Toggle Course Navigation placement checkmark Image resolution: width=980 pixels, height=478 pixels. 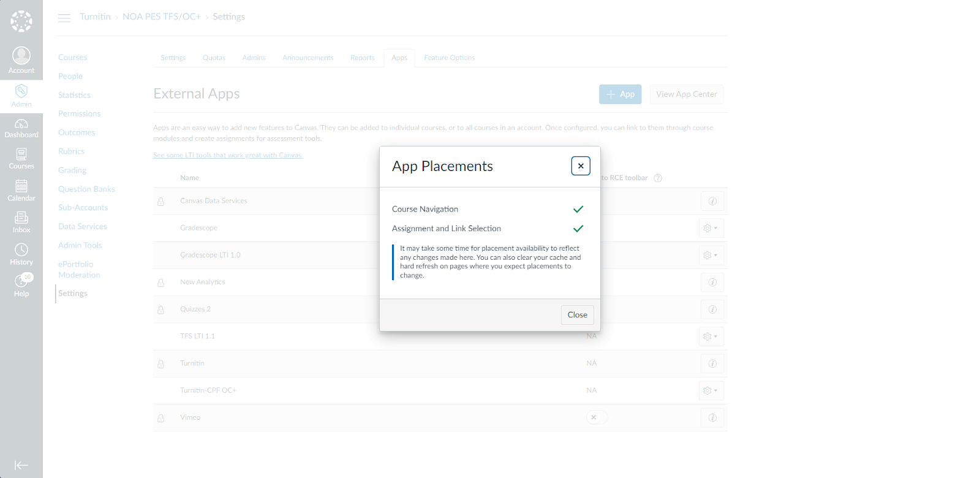click(578, 209)
